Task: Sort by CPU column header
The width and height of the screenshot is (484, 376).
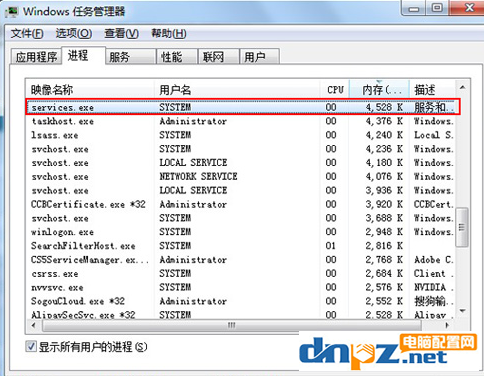Action: pos(335,90)
